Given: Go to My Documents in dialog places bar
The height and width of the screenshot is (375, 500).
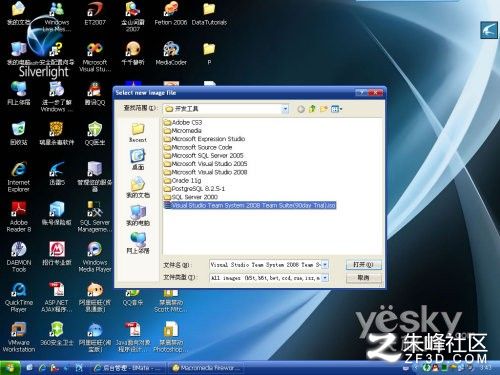Looking at the screenshot, I should coord(138,188).
